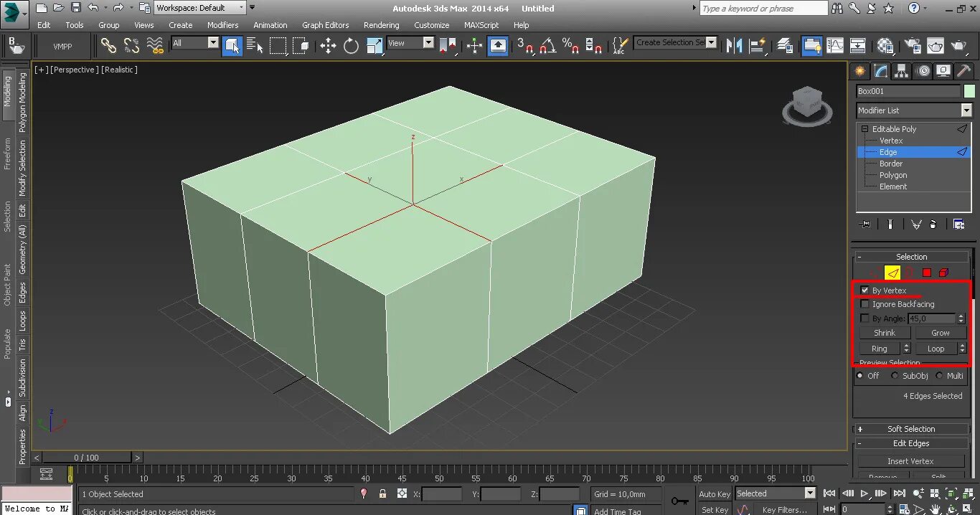This screenshot has width=980, height=515.
Task: Uncheck the By Vertex checkbox
Action: (x=864, y=290)
